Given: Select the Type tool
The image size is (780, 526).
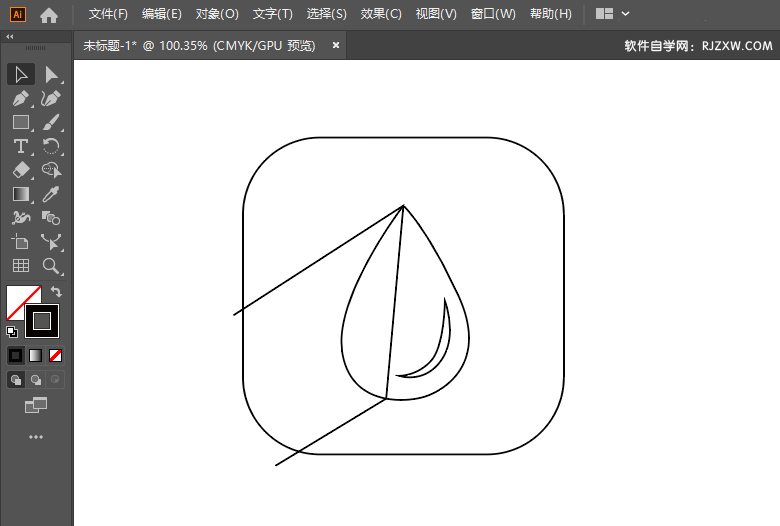Looking at the screenshot, I should click(21, 146).
